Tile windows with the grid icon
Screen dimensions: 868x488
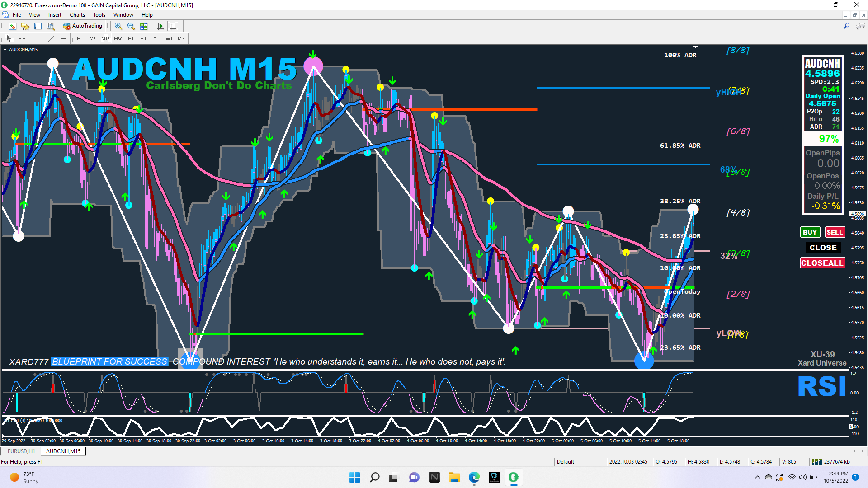pyautogui.click(x=144, y=26)
